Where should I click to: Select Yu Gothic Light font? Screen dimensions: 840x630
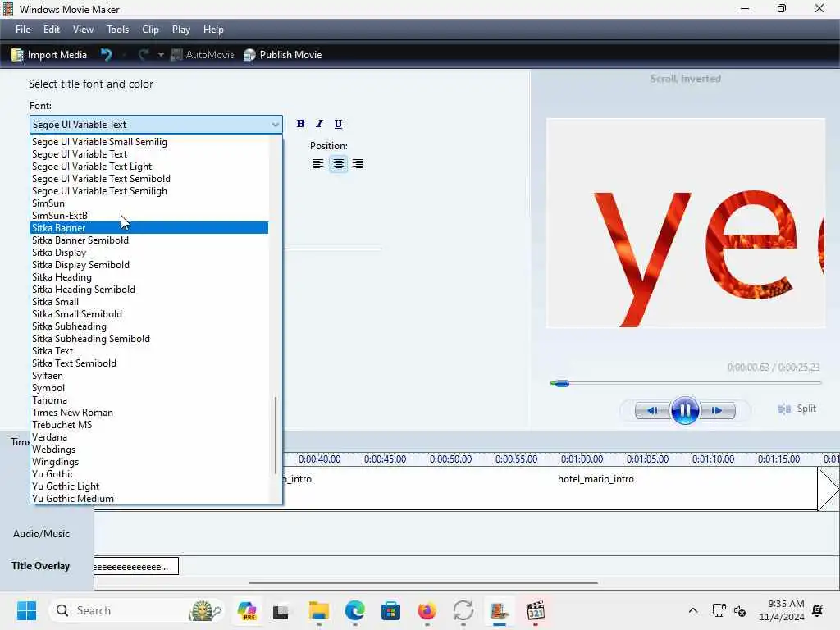(x=149, y=486)
